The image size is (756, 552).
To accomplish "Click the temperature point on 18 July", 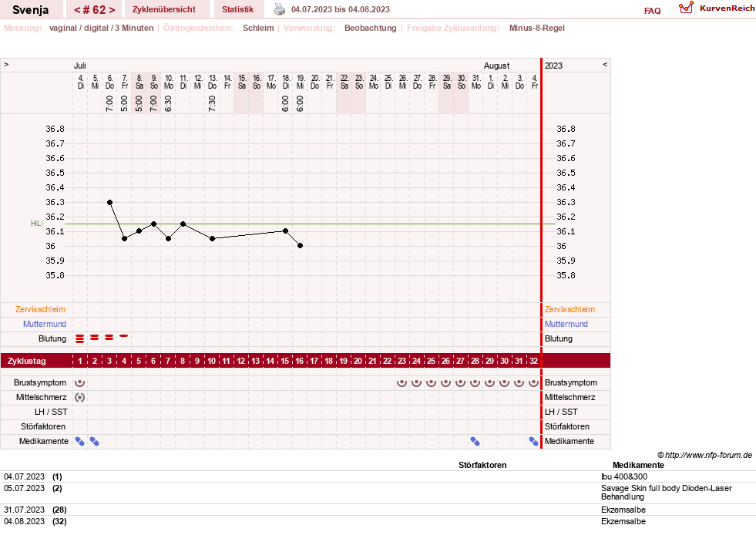I will (x=285, y=231).
